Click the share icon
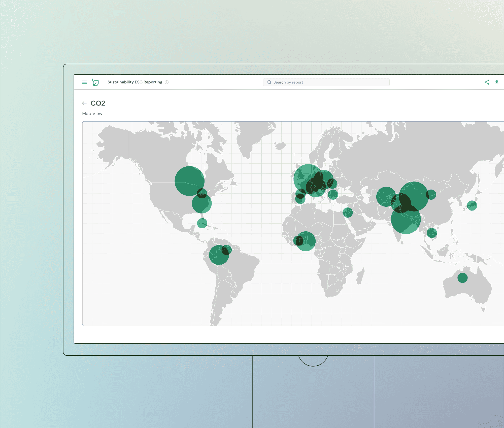504x428 pixels. 487,82
